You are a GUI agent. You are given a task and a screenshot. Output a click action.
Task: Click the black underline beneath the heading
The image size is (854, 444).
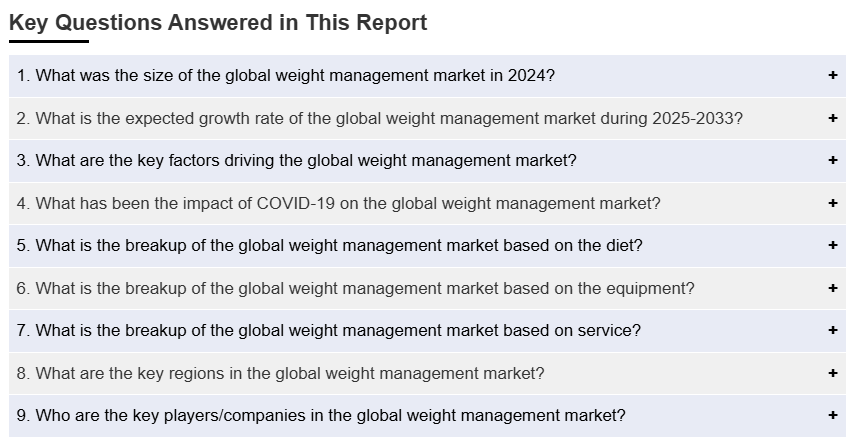[48, 42]
